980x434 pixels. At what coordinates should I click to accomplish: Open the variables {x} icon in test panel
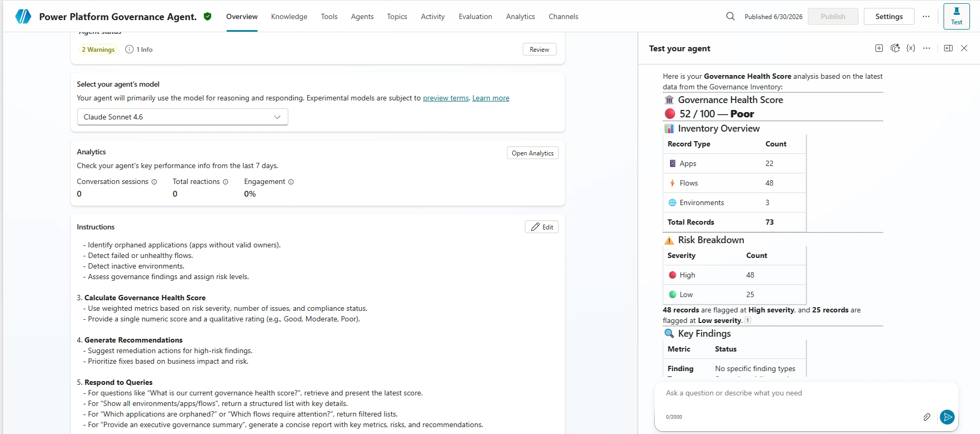point(911,48)
